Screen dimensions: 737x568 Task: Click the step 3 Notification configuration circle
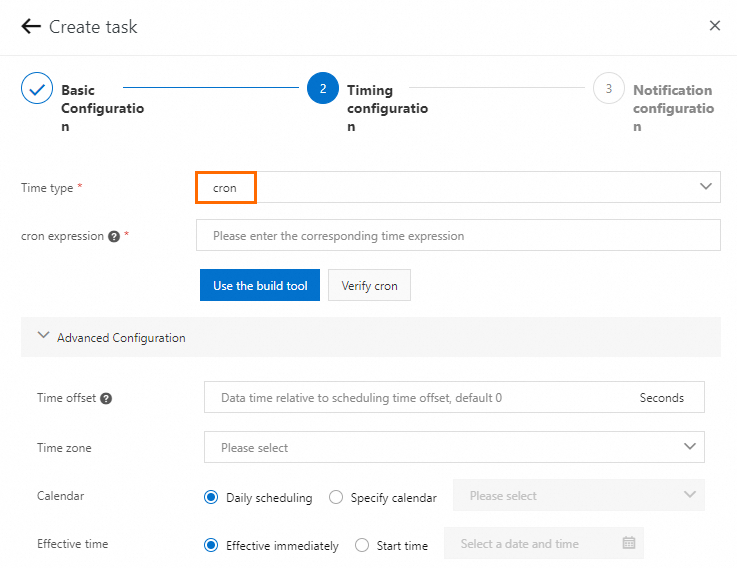(608, 88)
